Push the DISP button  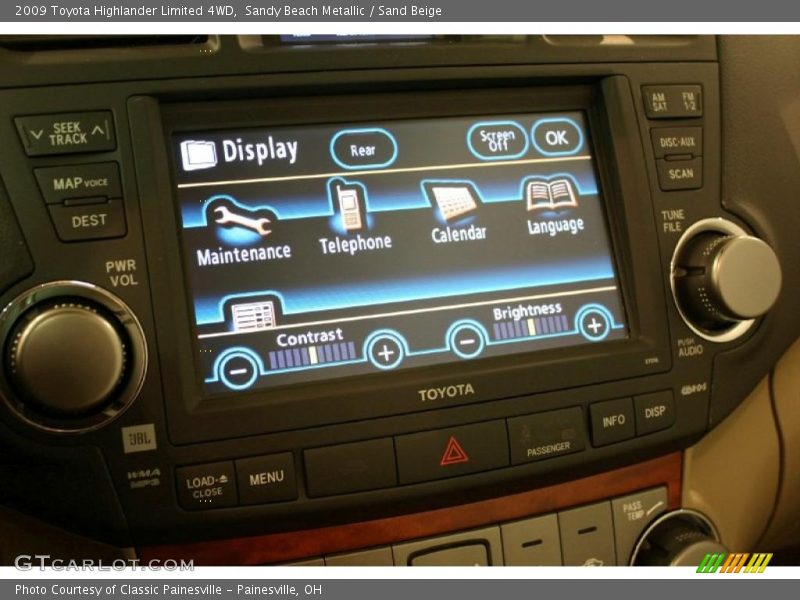[x=655, y=412]
